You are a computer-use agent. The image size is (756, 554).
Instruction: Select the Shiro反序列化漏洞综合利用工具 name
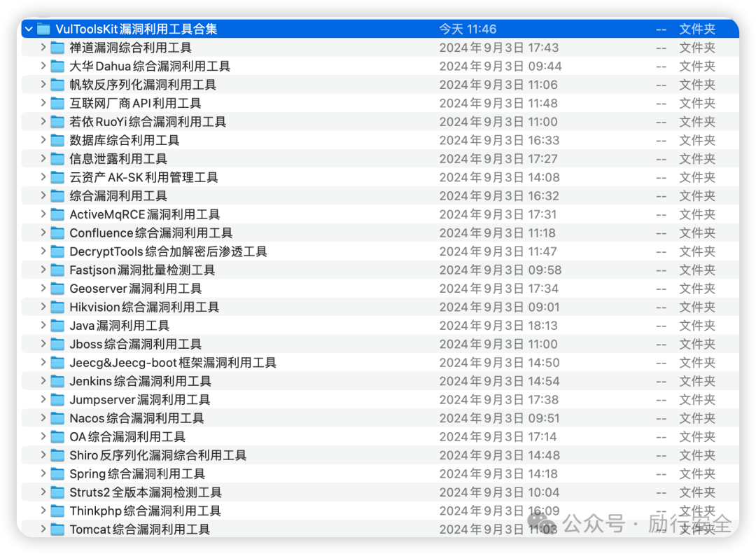158,455
